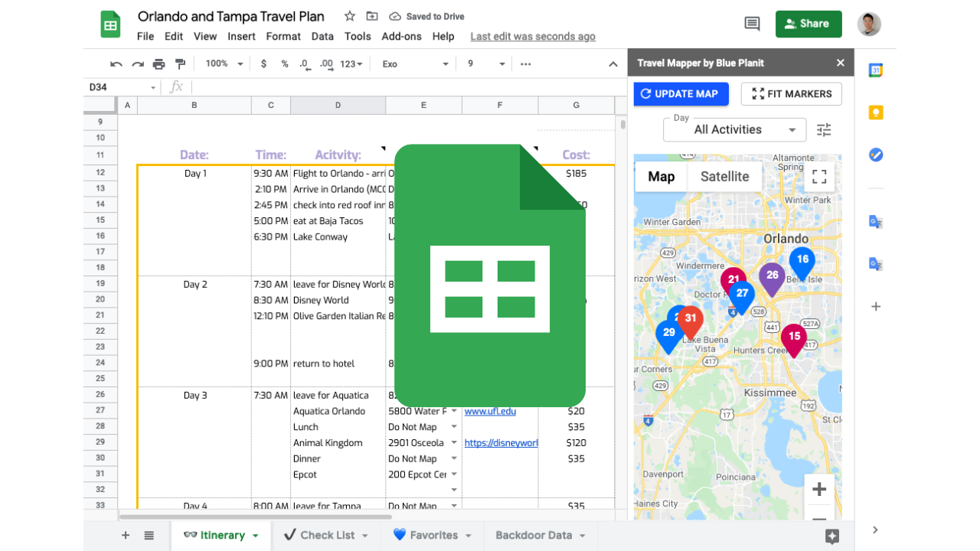Screen dimensions: 980x551
Task: Toggle the side panel chevron at bottom right
Action: point(876,530)
